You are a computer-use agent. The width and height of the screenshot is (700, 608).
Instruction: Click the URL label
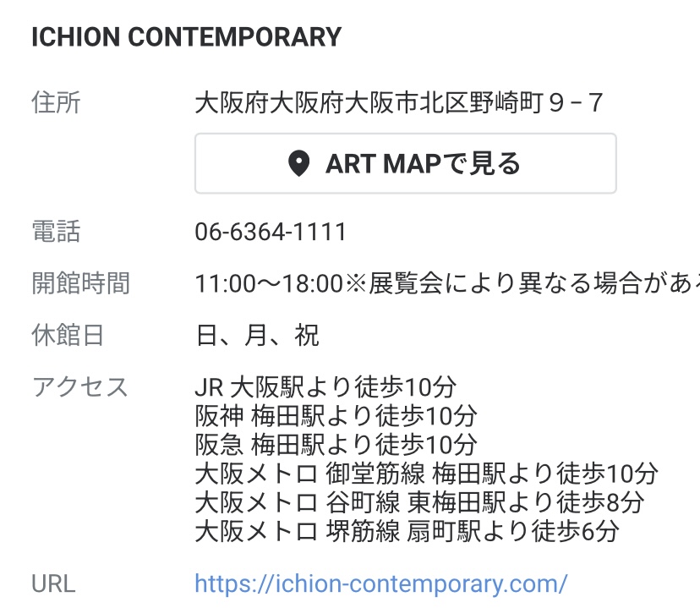53,583
